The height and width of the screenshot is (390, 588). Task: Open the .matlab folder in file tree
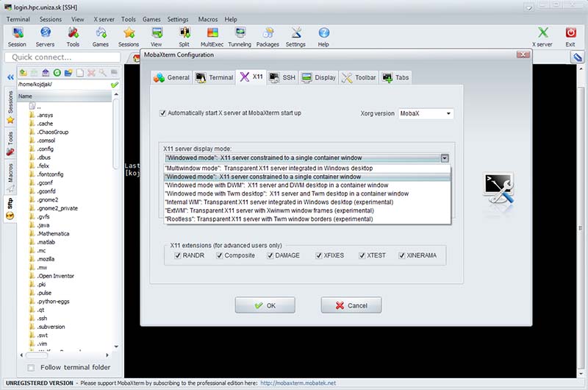(x=46, y=241)
